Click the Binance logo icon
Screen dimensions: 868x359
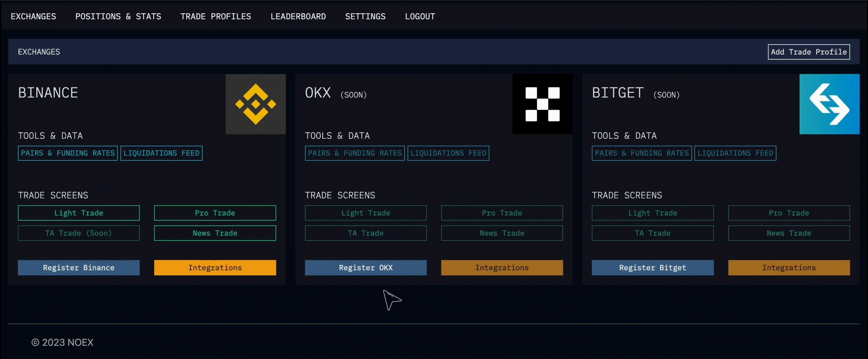coord(255,104)
